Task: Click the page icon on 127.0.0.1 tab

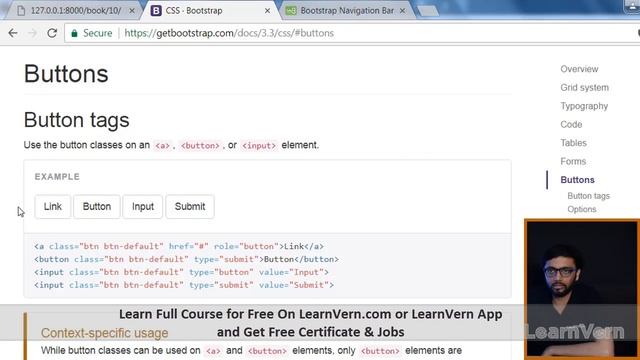Action: click(x=21, y=11)
